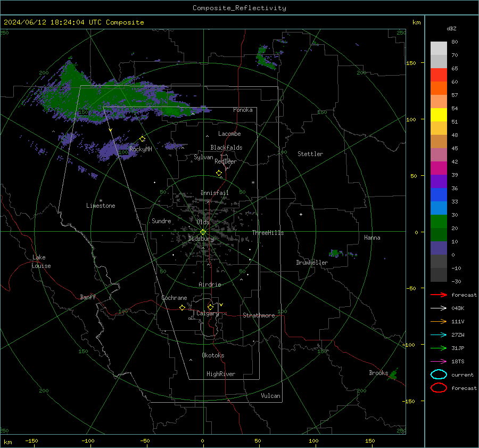
Task: Select the blue 36 dBZ color swatch
Action: (439, 194)
